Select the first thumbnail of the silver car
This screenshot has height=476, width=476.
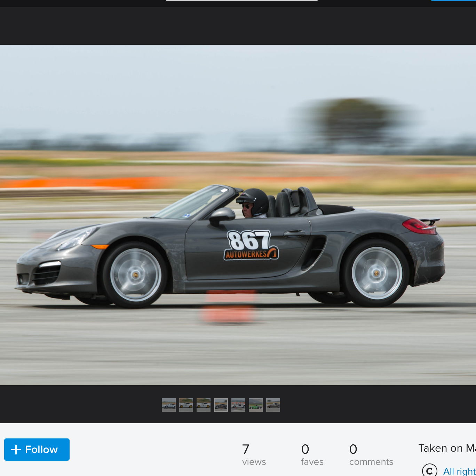click(x=169, y=405)
